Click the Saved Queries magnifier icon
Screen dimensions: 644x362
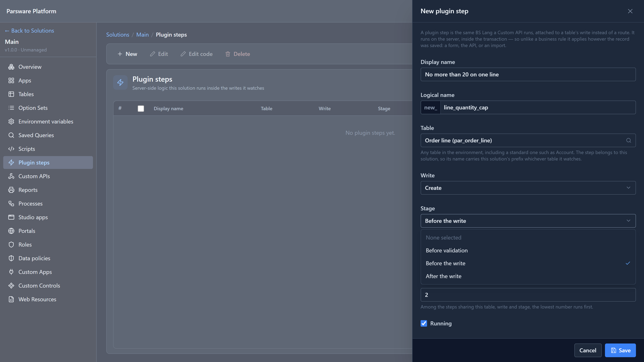point(11,135)
